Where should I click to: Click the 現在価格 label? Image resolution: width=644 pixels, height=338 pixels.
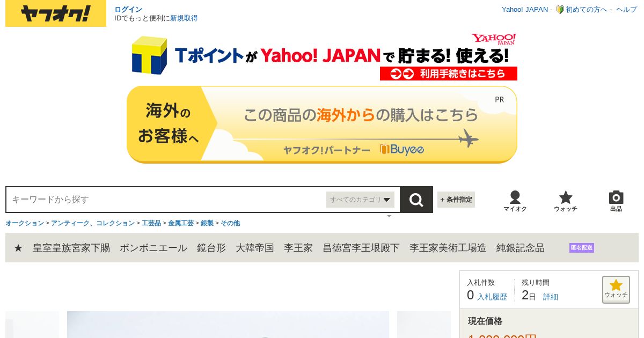[x=485, y=321]
